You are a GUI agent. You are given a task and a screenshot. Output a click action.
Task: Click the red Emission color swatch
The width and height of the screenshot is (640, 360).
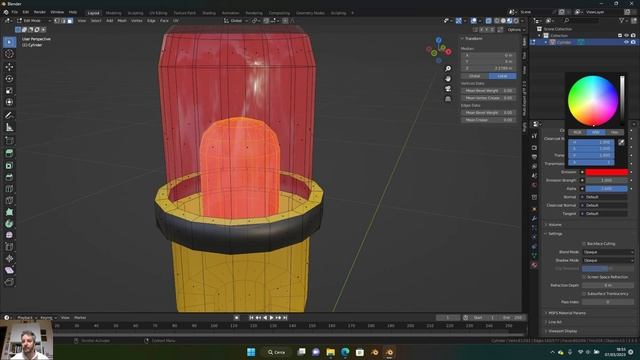[x=606, y=172]
